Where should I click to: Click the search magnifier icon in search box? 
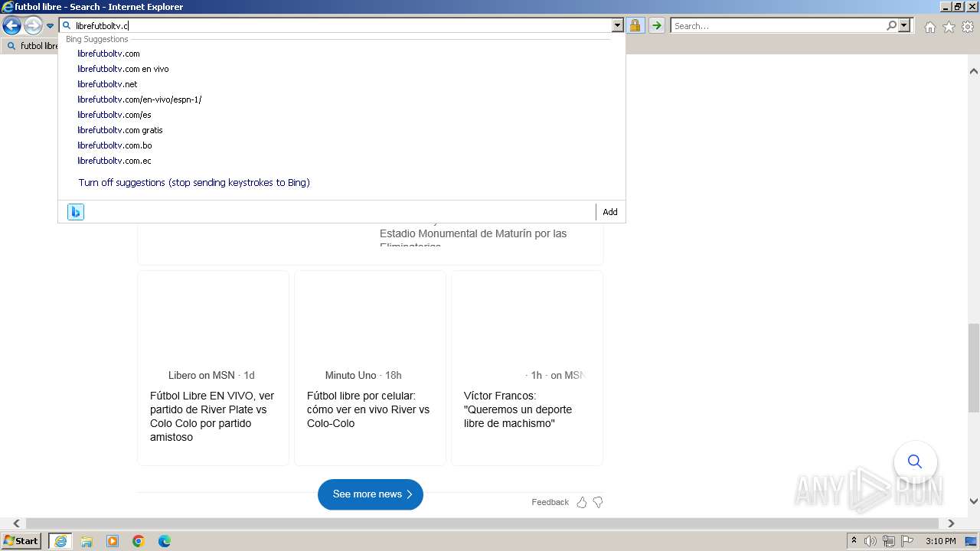coord(891,25)
